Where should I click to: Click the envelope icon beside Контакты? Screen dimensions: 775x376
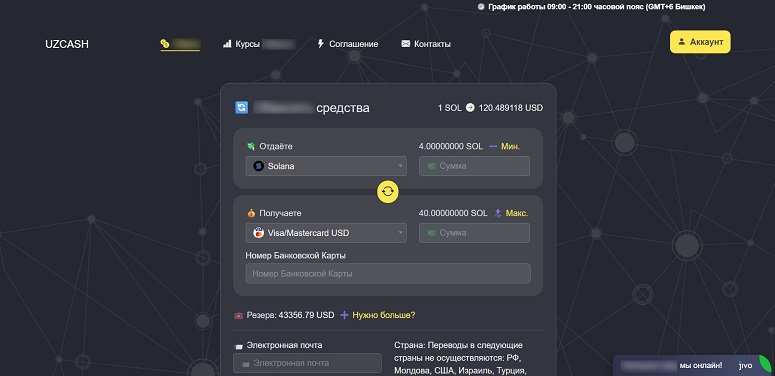point(406,44)
